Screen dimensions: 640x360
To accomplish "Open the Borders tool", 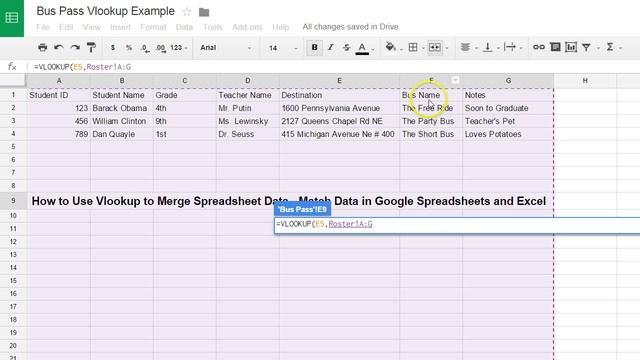I will click(413, 47).
